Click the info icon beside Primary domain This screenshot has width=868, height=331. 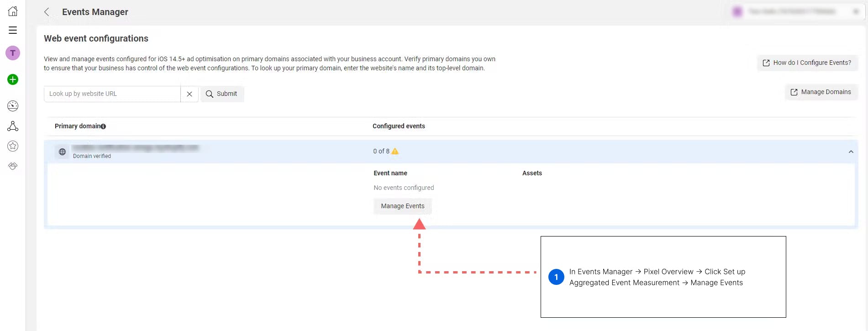[x=103, y=126]
